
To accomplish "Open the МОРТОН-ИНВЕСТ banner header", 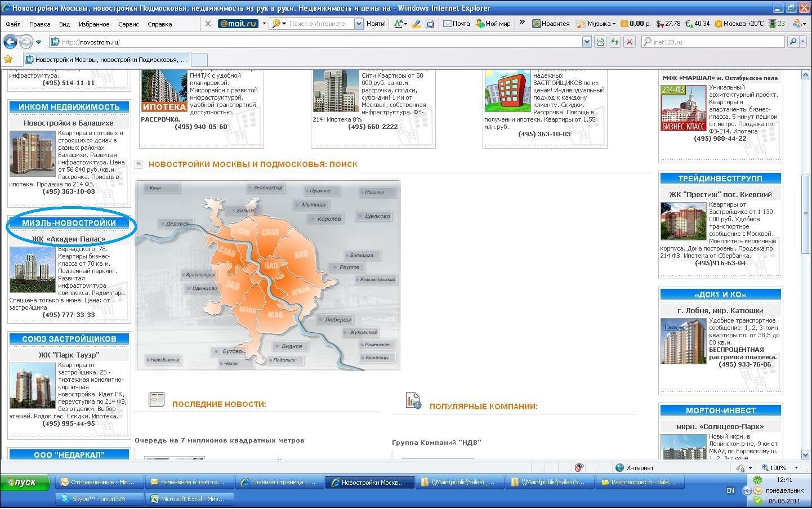I will pyautogui.click(x=720, y=410).
